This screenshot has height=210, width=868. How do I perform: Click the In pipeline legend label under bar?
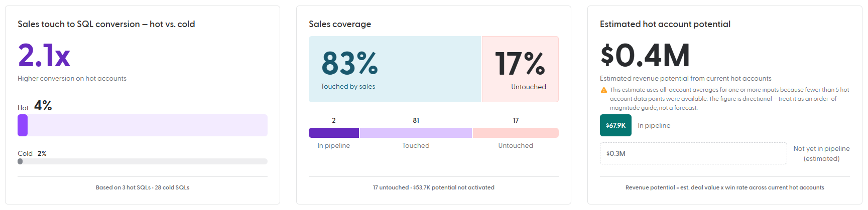click(x=334, y=145)
